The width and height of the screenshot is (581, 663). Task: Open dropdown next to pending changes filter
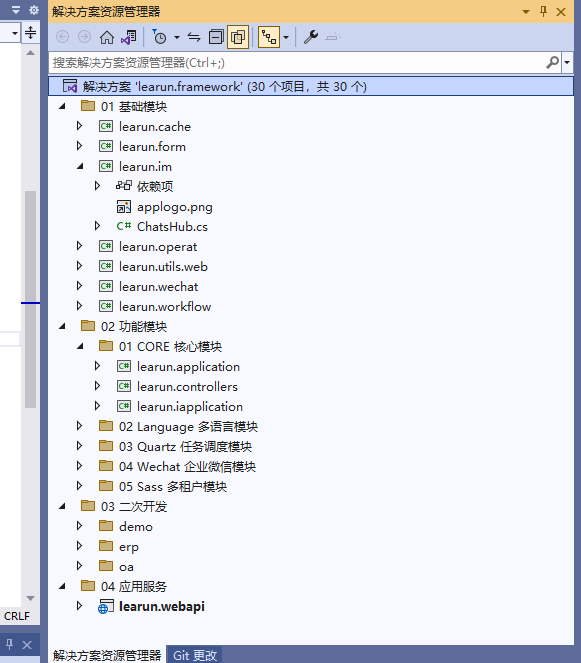coord(177,37)
